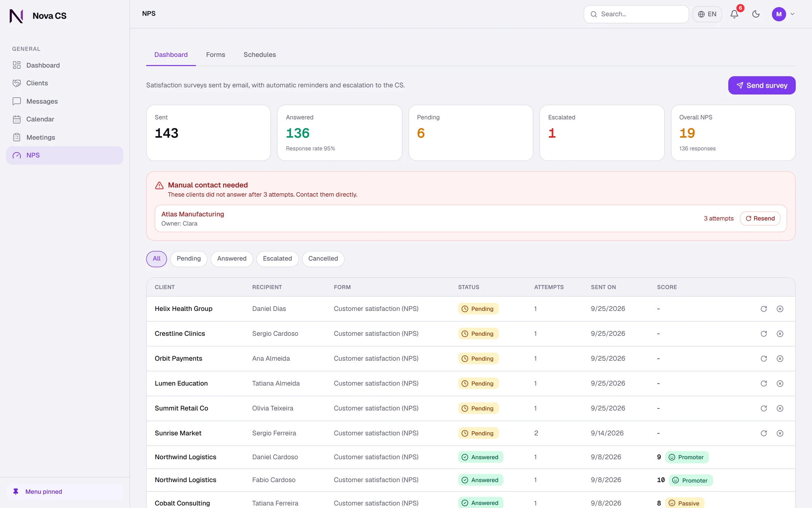Open Calendar in sidebar
This screenshot has height=508, width=812.
coord(65,119)
